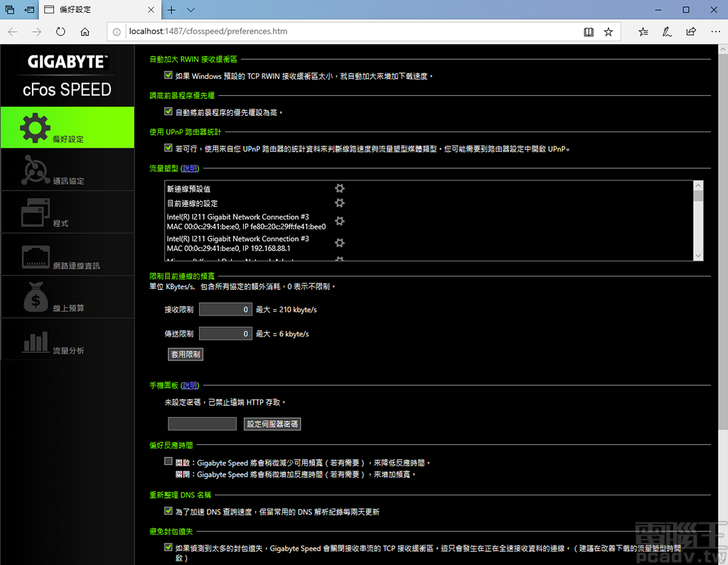The image size is (728, 565).
Task: Enable the 偏好反應時間 checkbox
Action: (168, 461)
